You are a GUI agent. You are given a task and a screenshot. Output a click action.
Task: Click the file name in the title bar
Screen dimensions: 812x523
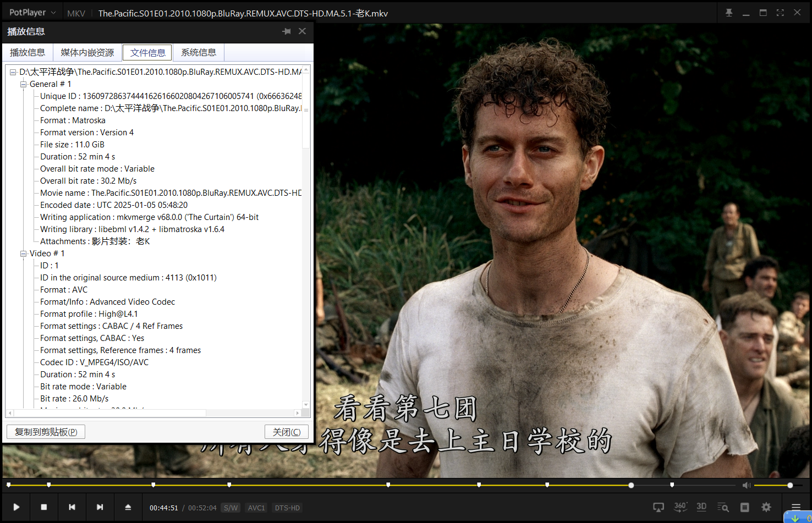pyautogui.click(x=243, y=13)
